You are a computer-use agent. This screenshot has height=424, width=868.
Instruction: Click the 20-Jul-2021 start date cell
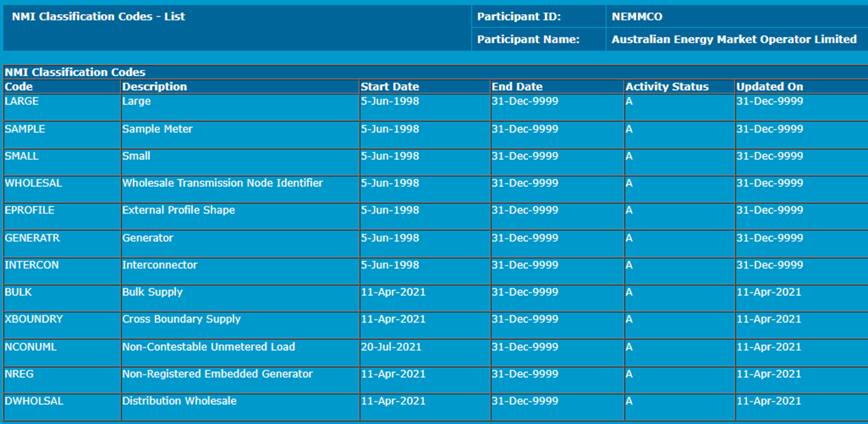coord(391,347)
